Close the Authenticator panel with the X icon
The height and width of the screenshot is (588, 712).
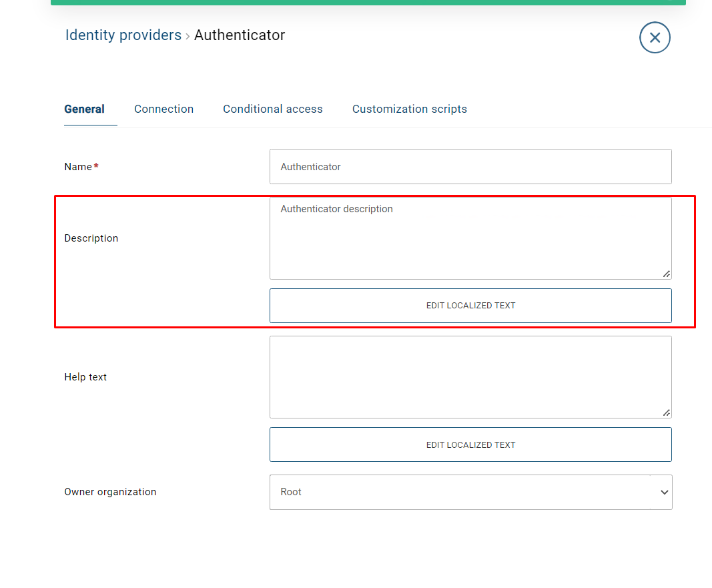point(655,38)
